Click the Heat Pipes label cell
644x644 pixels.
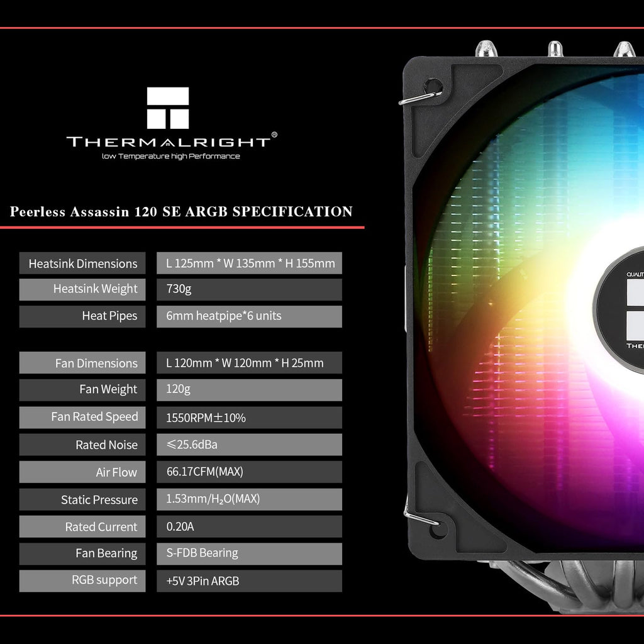(82, 316)
